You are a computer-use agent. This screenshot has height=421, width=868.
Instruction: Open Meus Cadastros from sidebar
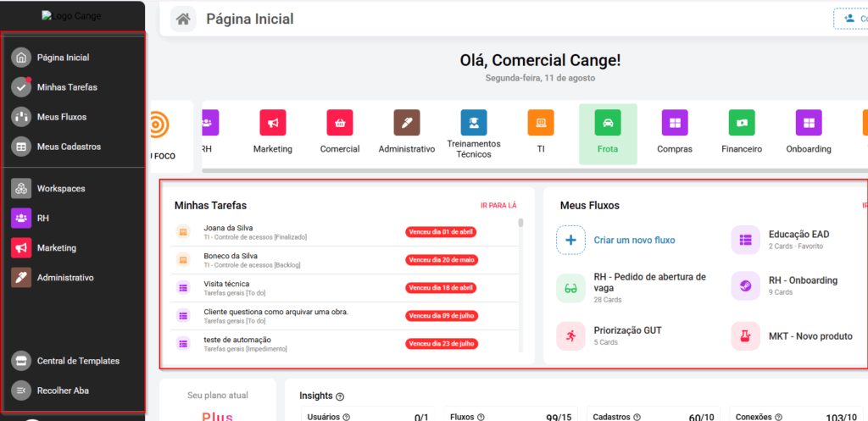pyautogui.click(x=69, y=147)
